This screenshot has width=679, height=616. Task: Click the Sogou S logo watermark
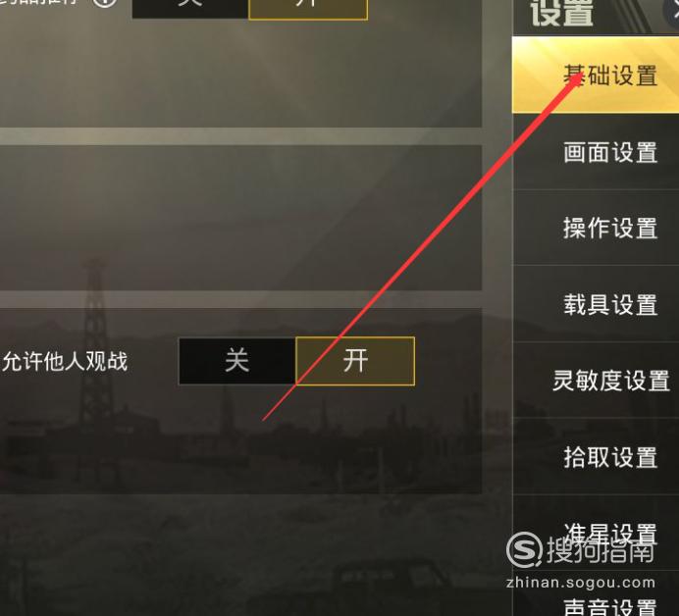524,549
